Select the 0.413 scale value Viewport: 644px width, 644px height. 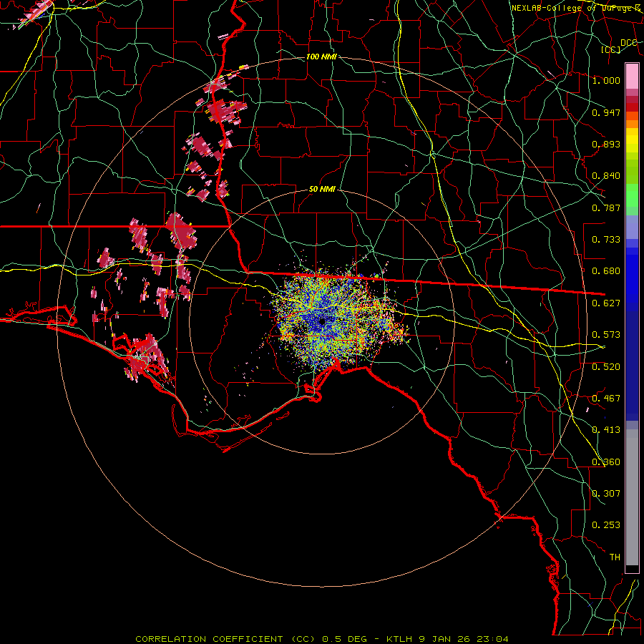606,430
